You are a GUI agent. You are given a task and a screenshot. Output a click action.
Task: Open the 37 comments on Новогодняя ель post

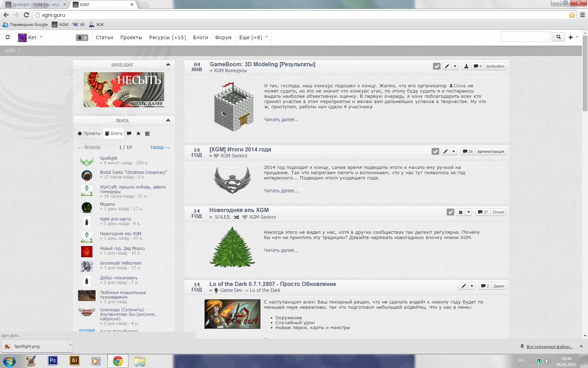483,212
